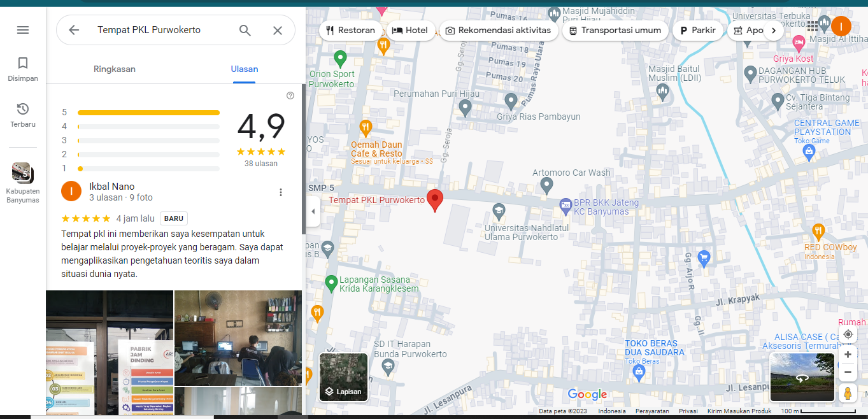This screenshot has width=868, height=419.
Task: Show more filter chips with right chevron
Action: (774, 30)
